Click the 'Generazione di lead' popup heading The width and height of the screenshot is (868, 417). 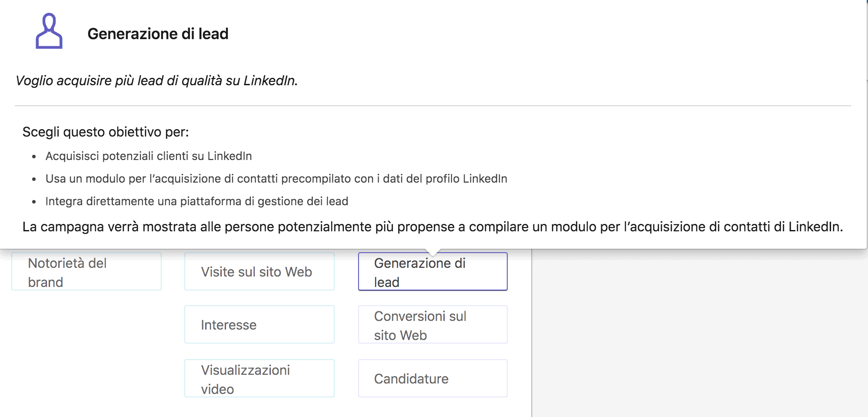(x=158, y=34)
